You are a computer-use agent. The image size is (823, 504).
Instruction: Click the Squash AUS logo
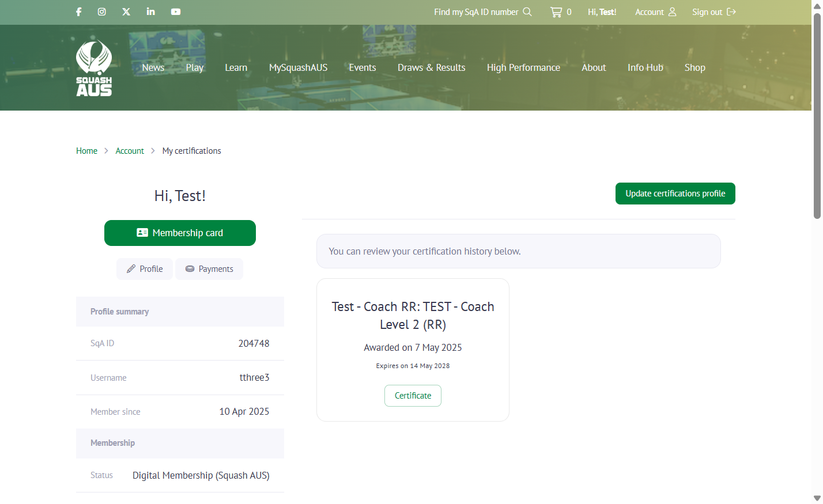(x=94, y=67)
